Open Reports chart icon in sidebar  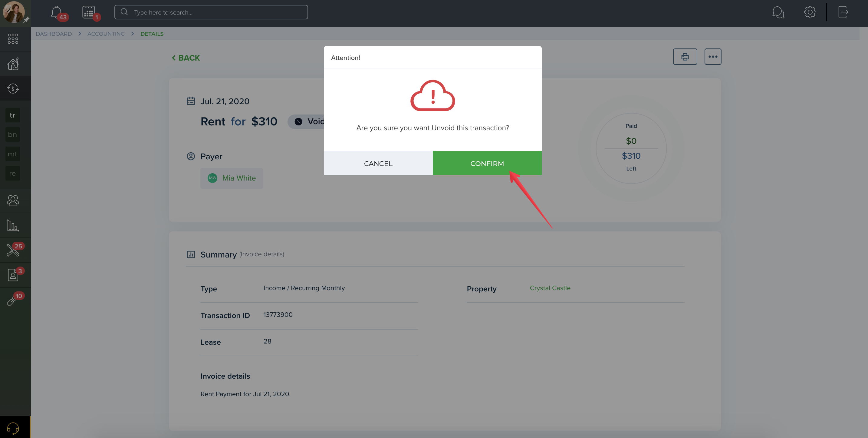point(13,225)
